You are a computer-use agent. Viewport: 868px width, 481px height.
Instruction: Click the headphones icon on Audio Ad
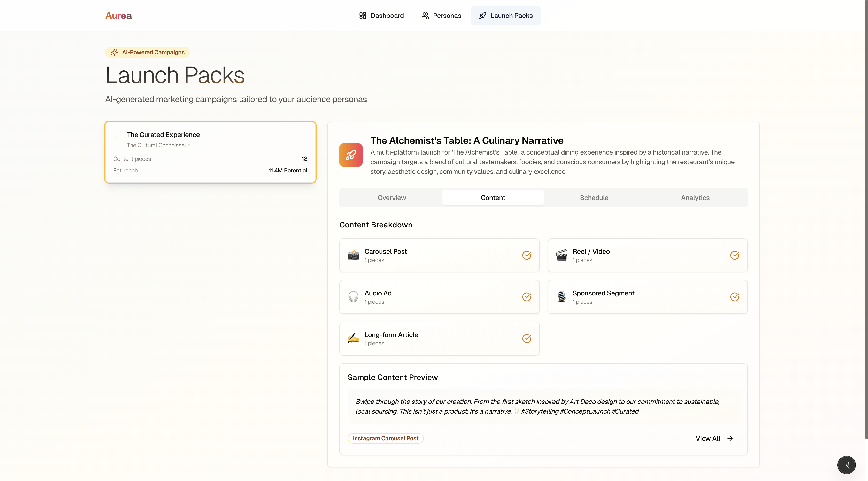[353, 297]
